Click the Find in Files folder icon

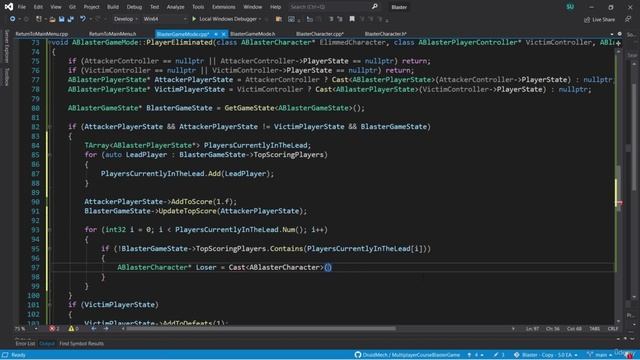pos(279,19)
